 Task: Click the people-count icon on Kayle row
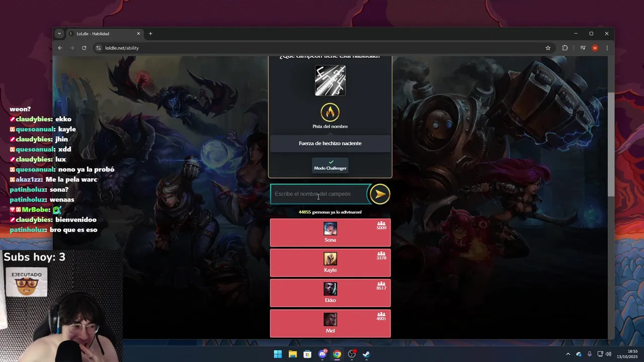click(x=381, y=253)
